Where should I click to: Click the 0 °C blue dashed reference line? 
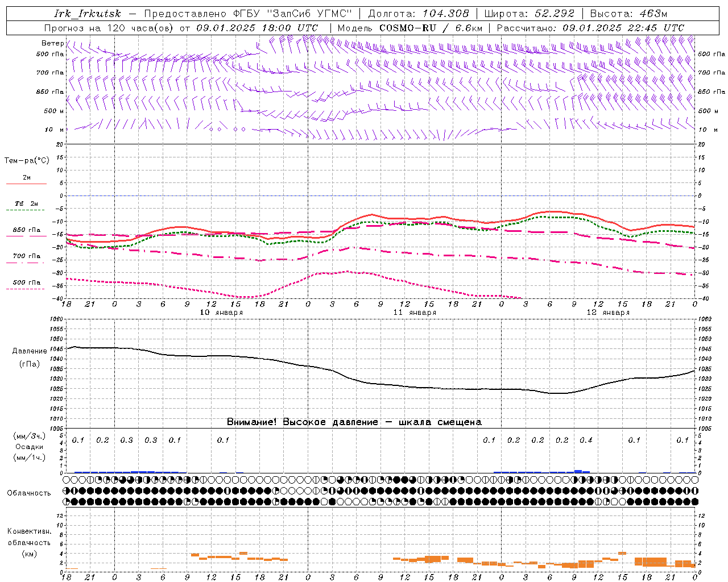381,196
